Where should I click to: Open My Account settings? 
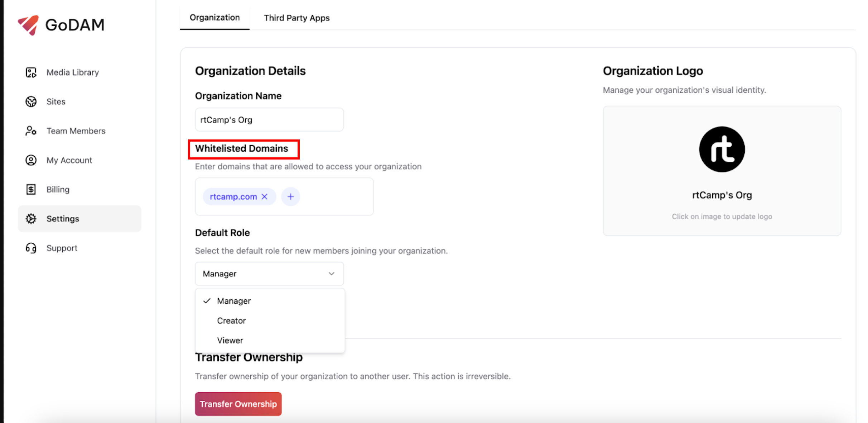[69, 160]
